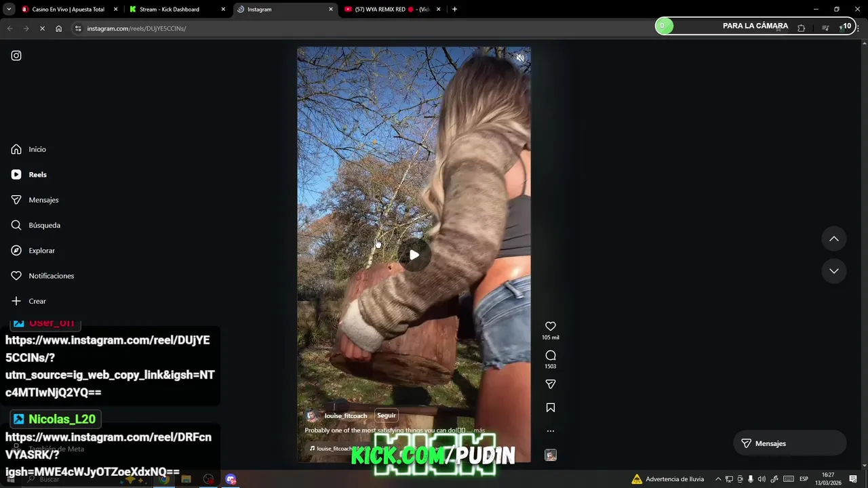Follow the account with Seguir button
This screenshot has width=868, height=488.
tap(386, 415)
